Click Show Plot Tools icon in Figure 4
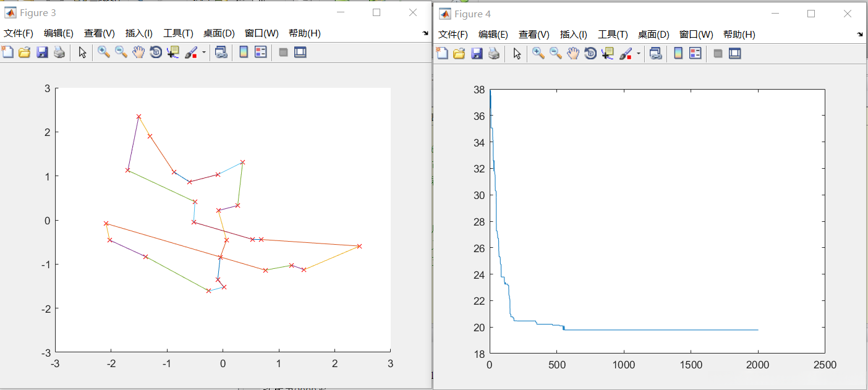Viewport: 868px width, 390px height. click(735, 54)
